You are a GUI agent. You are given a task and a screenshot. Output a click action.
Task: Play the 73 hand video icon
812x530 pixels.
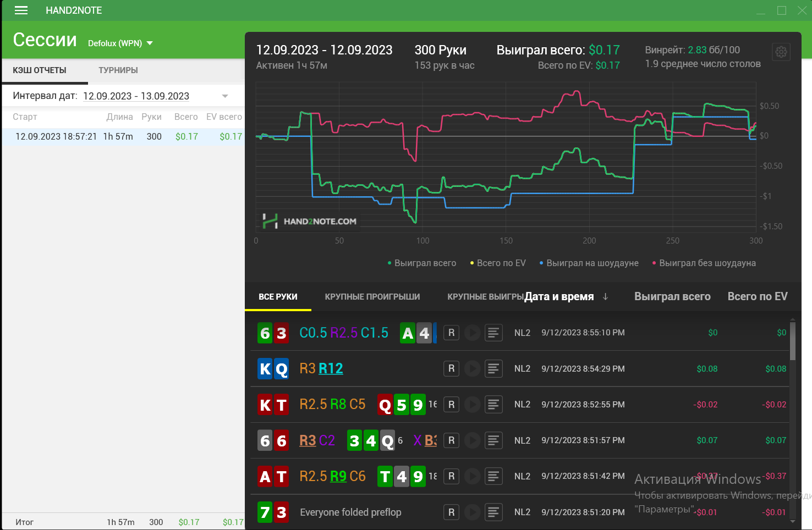pyautogui.click(x=472, y=512)
